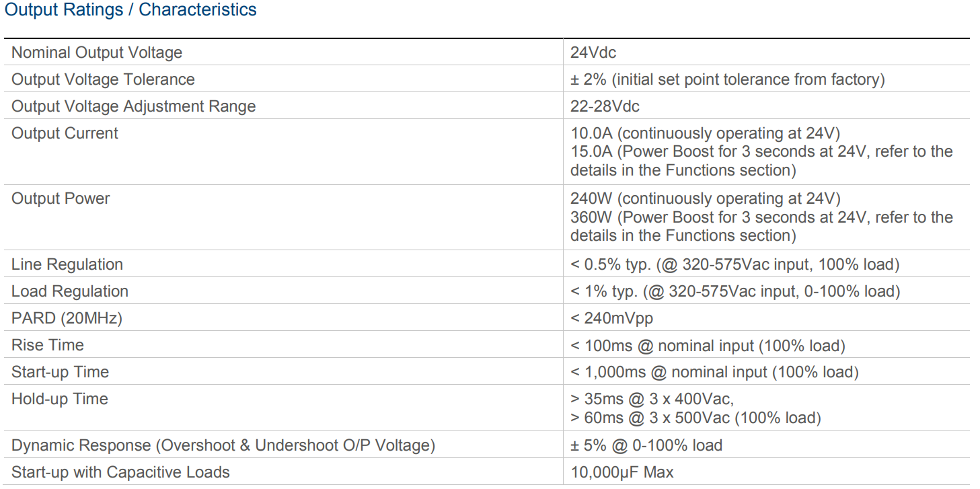
Task: Click the Start-up Time label
Action: click(60, 372)
